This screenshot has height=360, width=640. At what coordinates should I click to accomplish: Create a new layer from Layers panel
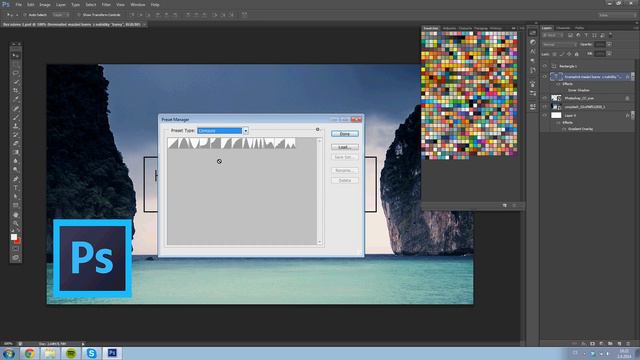(619, 344)
